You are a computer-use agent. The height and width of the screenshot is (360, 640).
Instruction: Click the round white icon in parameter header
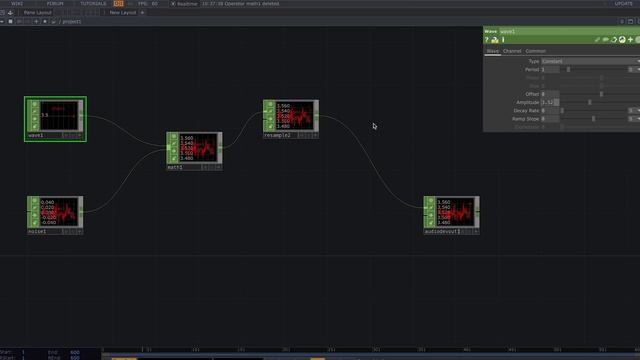tap(622, 40)
